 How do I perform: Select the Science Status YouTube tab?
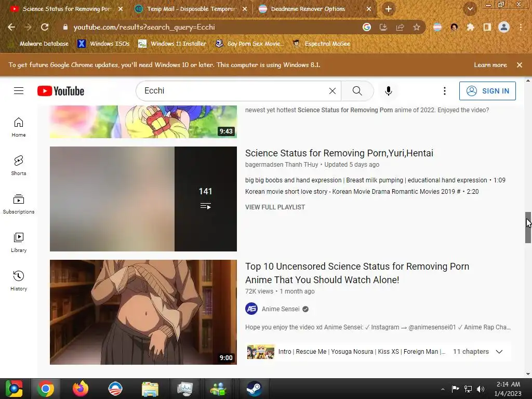tap(66, 9)
